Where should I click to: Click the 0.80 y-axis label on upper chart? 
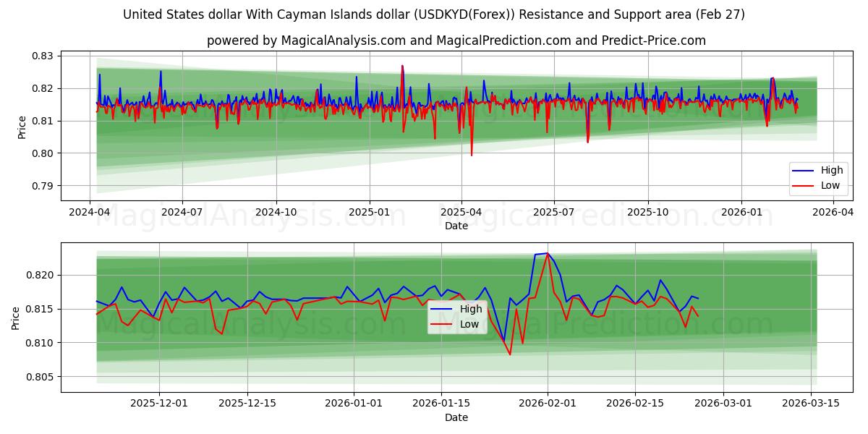43,153
